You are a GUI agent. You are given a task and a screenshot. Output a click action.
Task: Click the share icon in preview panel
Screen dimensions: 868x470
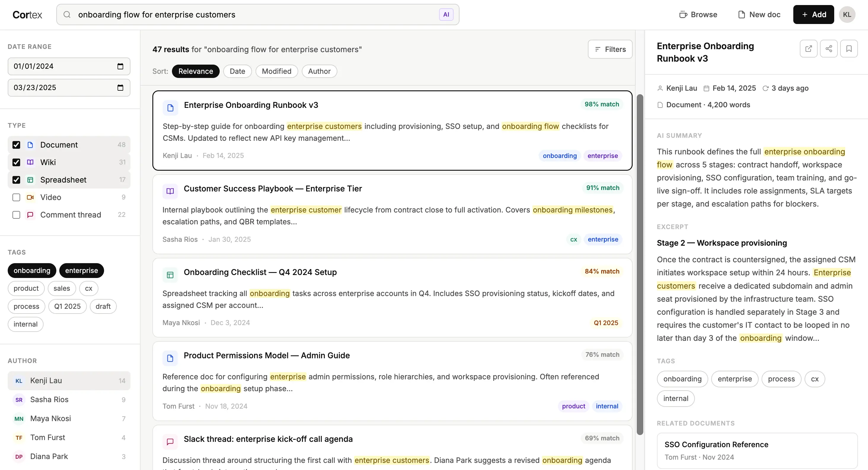(829, 49)
